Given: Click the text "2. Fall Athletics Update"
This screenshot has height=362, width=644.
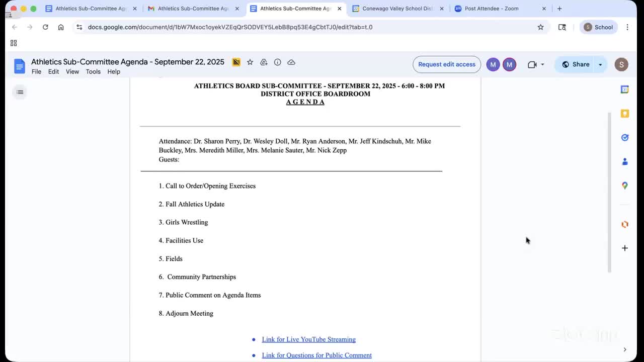Looking at the screenshot, I should coord(192,204).
